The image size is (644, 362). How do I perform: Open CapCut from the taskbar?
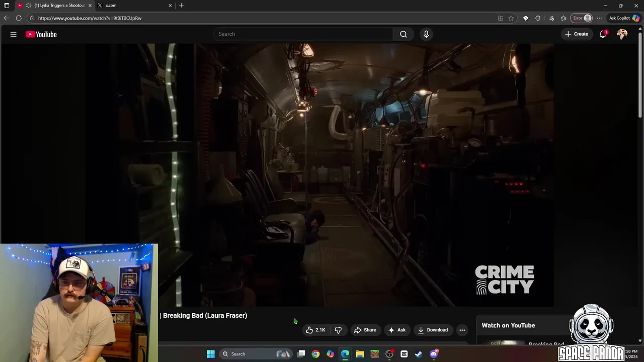click(x=404, y=354)
